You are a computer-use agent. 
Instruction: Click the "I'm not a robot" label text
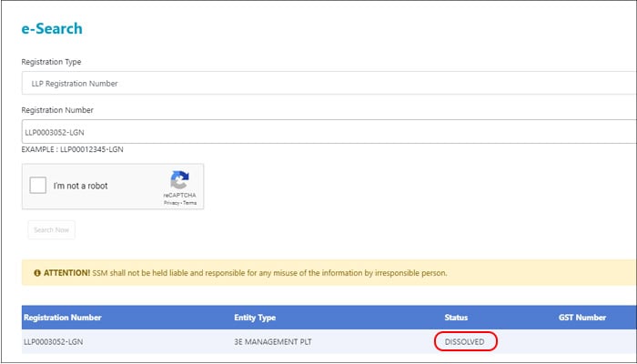coord(80,186)
